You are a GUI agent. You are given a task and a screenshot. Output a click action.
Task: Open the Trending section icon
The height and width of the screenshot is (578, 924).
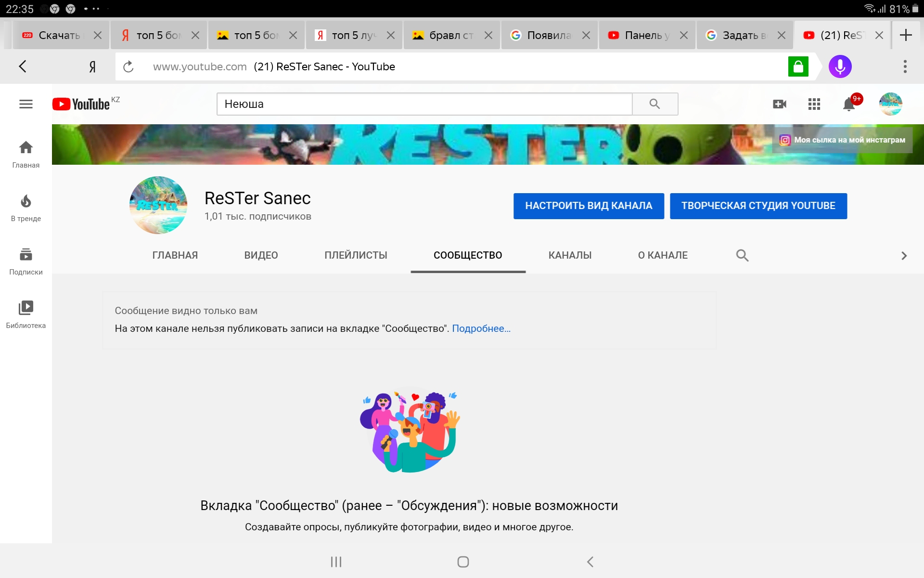pyautogui.click(x=26, y=200)
